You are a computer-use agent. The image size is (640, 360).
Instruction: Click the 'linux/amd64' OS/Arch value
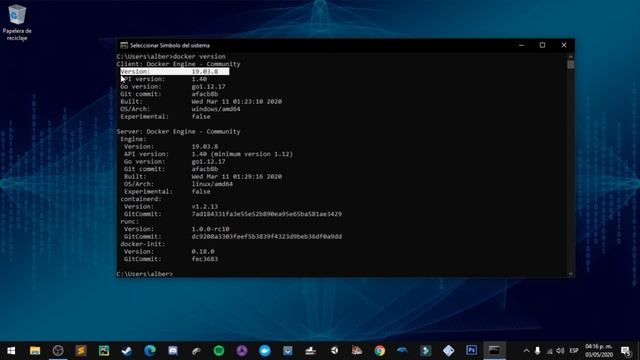(212, 184)
